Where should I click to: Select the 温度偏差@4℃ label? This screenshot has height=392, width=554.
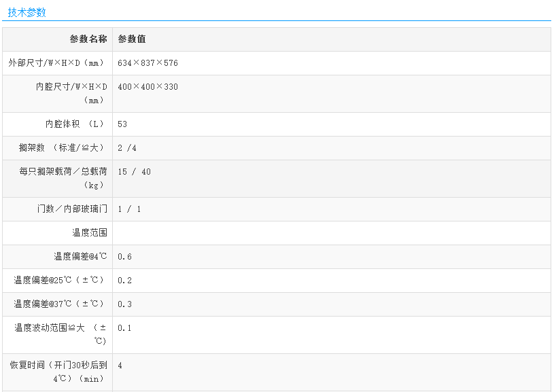(80, 257)
